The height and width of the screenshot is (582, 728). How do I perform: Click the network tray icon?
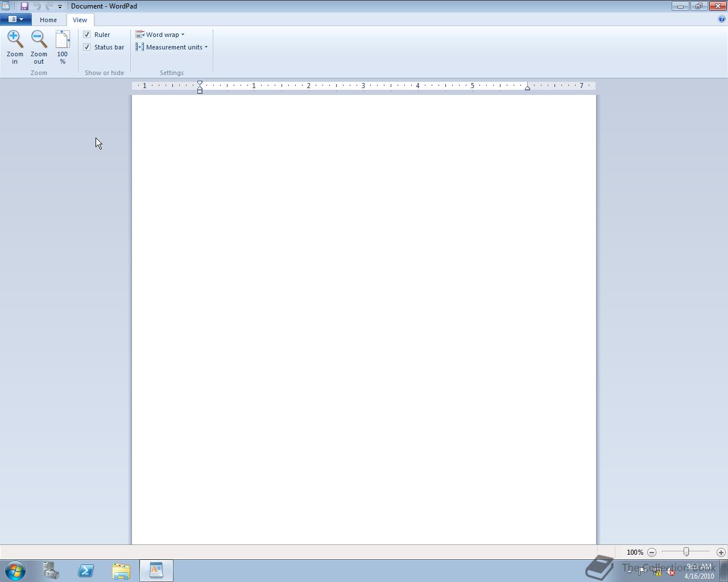click(657, 571)
